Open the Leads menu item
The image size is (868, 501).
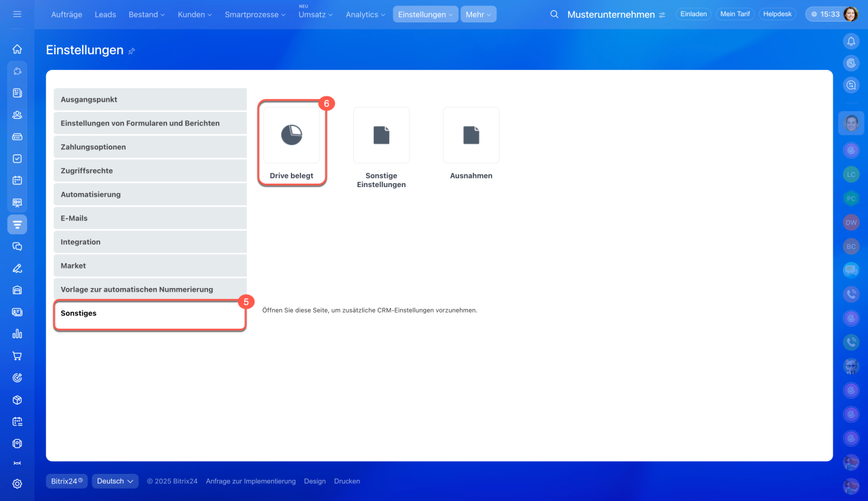(x=105, y=14)
